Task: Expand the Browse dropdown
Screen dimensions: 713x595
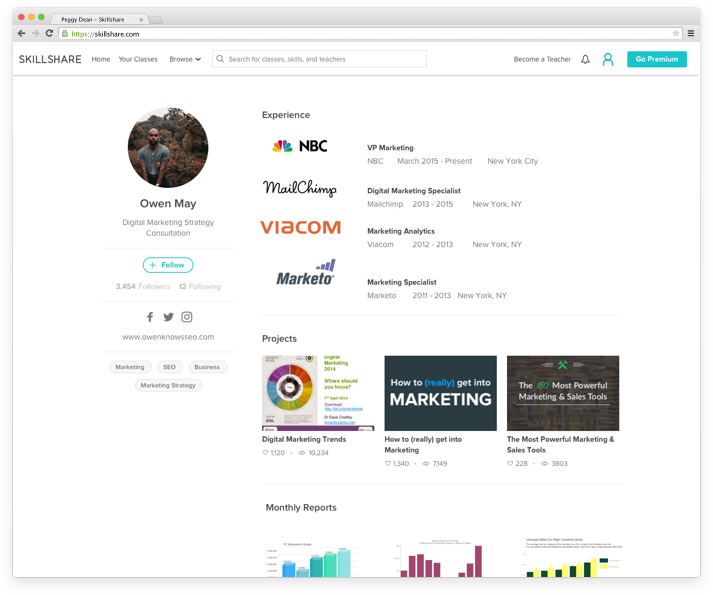Action: tap(185, 59)
